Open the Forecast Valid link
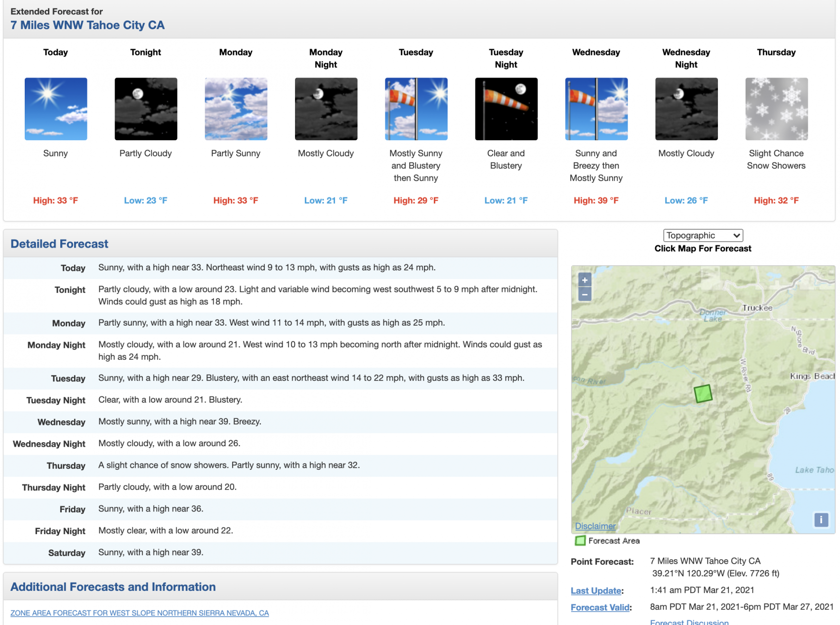 [x=600, y=607]
